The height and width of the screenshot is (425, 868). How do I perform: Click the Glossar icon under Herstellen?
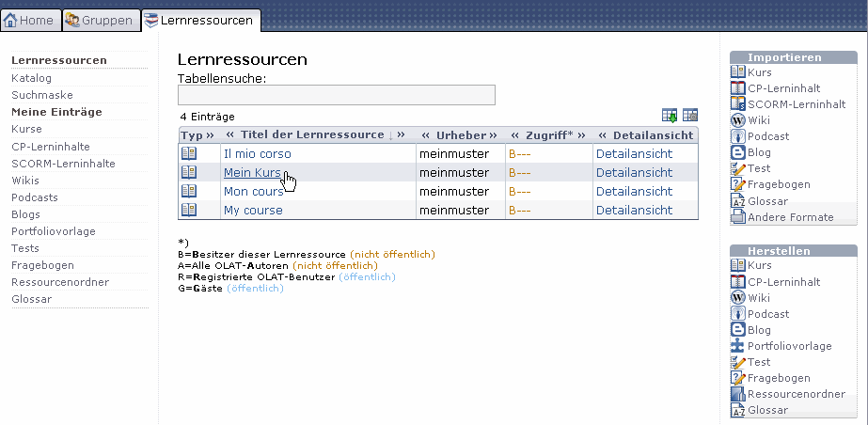click(x=738, y=410)
